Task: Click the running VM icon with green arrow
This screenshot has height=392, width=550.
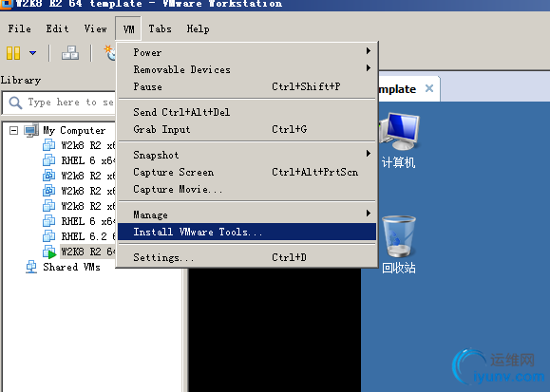Action: [x=49, y=252]
